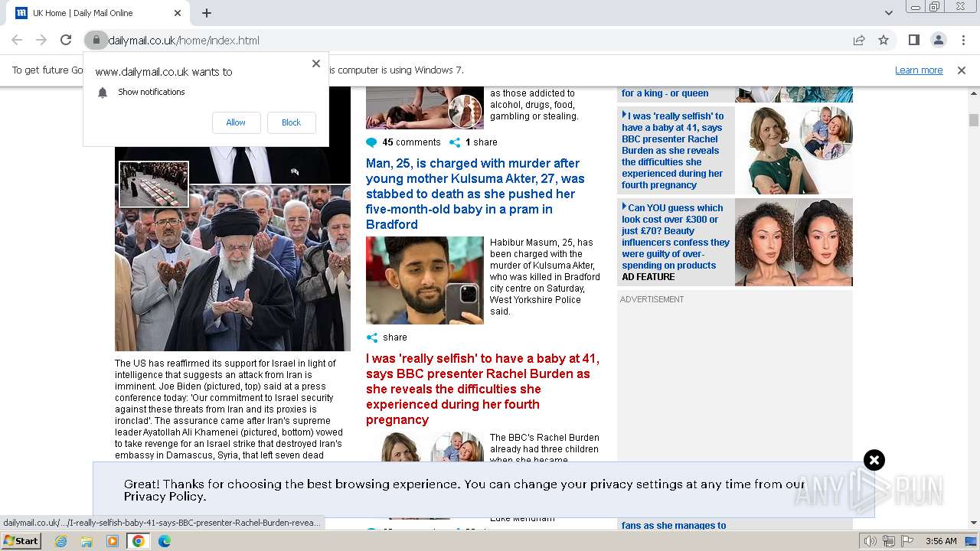The width and height of the screenshot is (980, 551).
Task: Open beauty influencers AD FEATURE link
Action: (x=676, y=242)
